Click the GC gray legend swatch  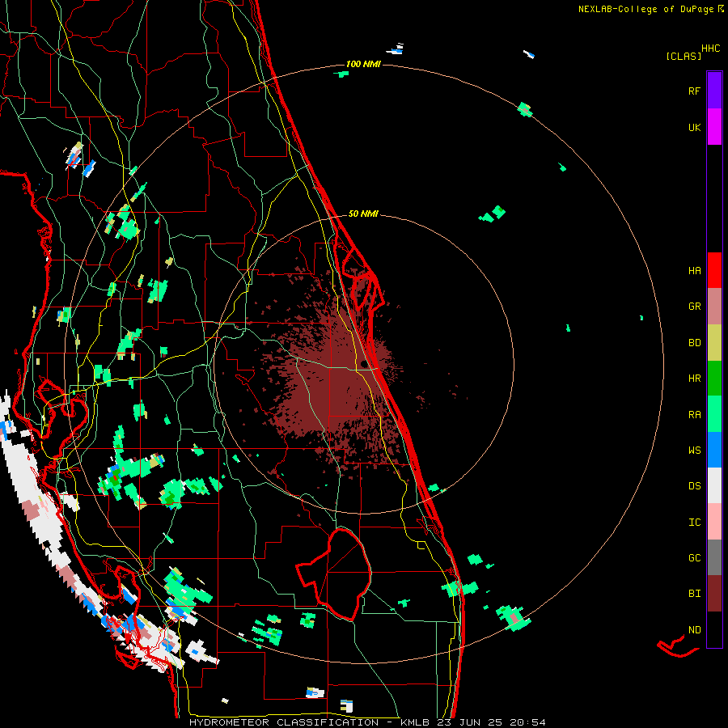pyautogui.click(x=714, y=557)
